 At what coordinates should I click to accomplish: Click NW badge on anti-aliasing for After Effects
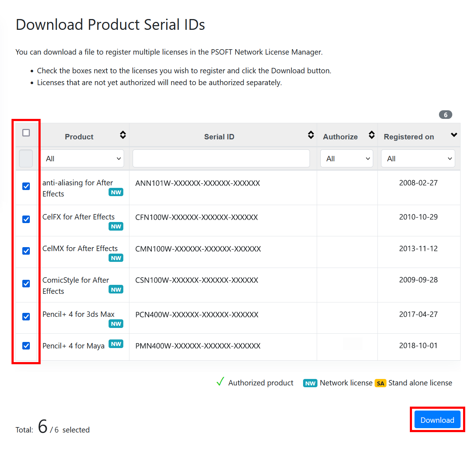pos(116,193)
